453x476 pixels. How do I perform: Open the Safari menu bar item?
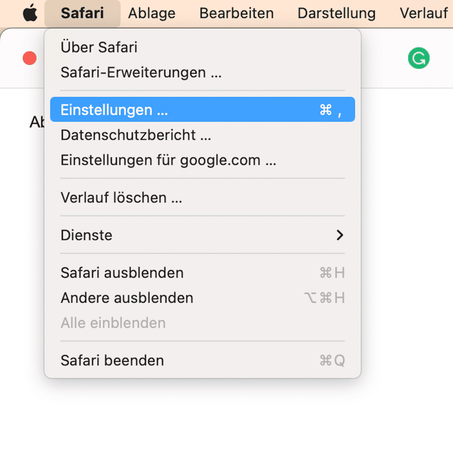coord(82,13)
